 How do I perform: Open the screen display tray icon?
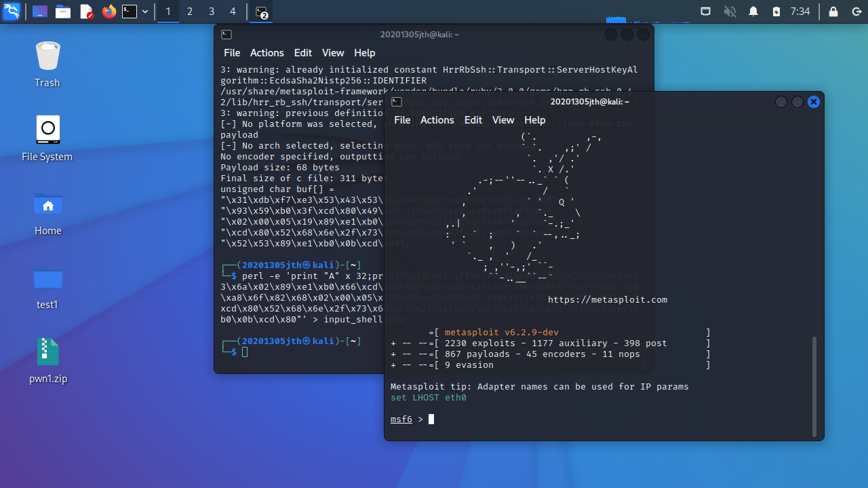pos(706,12)
